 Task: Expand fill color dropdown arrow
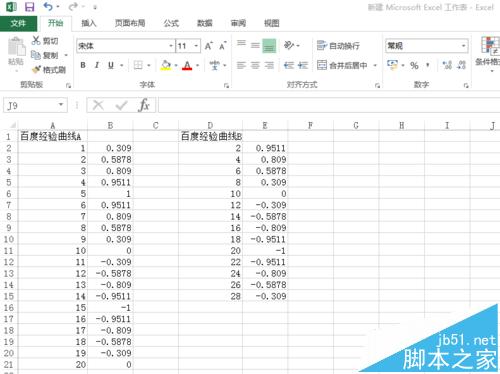coord(176,65)
